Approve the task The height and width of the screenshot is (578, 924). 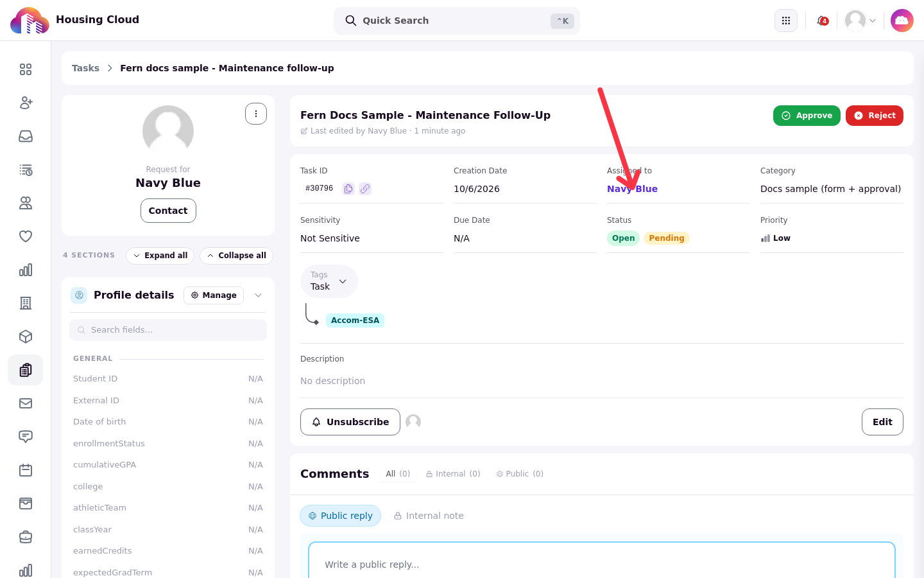807,116
